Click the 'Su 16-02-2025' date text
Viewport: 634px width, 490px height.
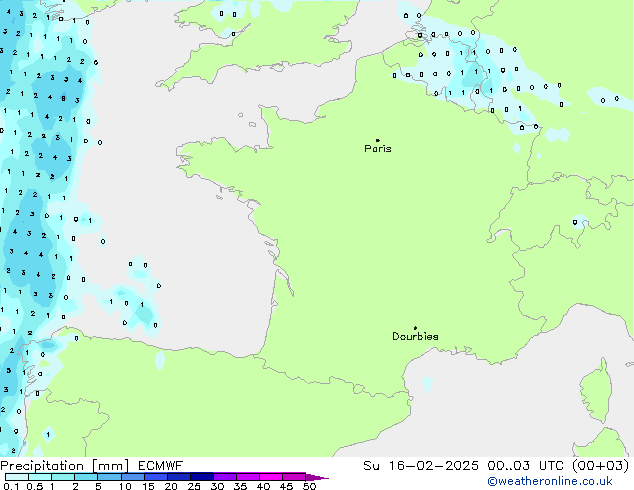[x=421, y=466]
